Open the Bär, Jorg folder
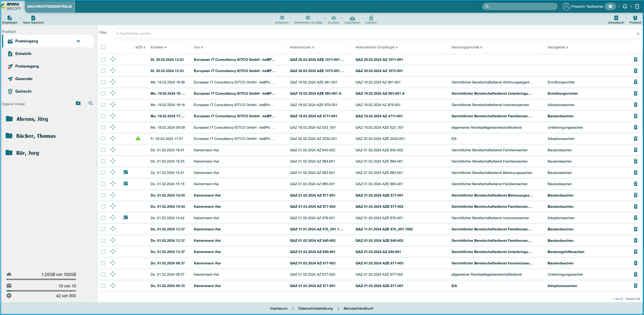This screenshot has width=644, height=315. click(x=22, y=153)
